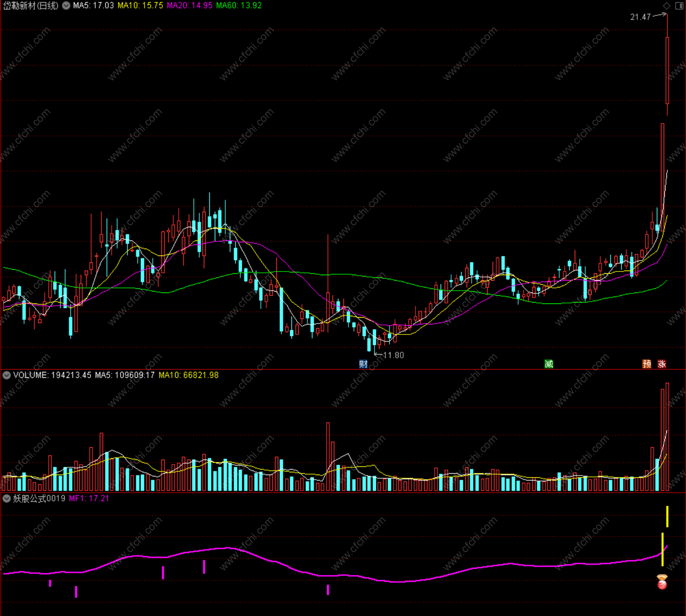Click the 妖股公式0019 indicator name
686x616 pixels.
tap(39, 498)
